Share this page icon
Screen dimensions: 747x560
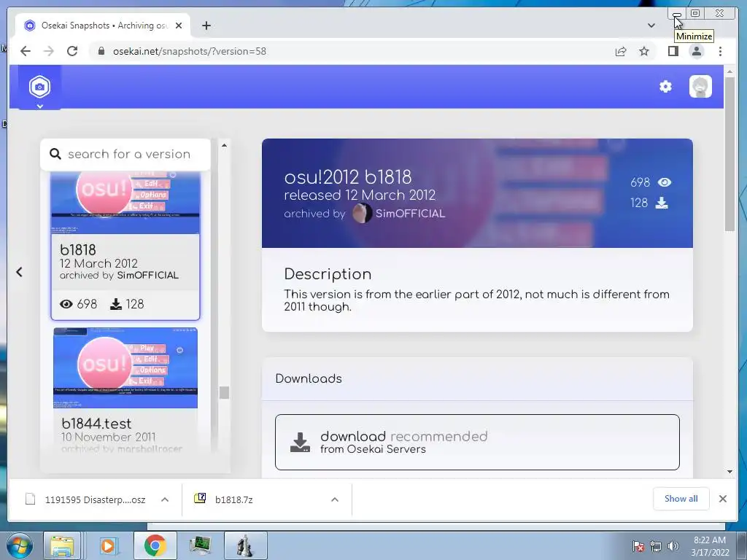[620, 52]
